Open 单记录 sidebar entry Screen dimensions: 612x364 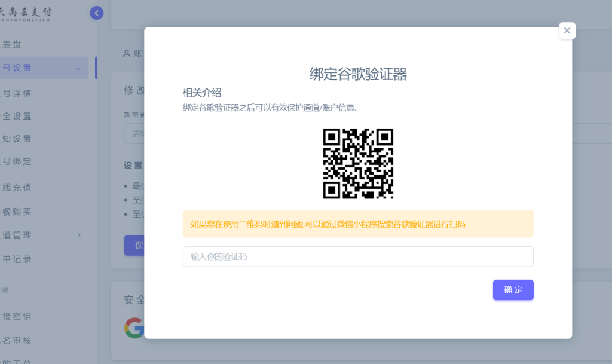pyautogui.click(x=17, y=259)
